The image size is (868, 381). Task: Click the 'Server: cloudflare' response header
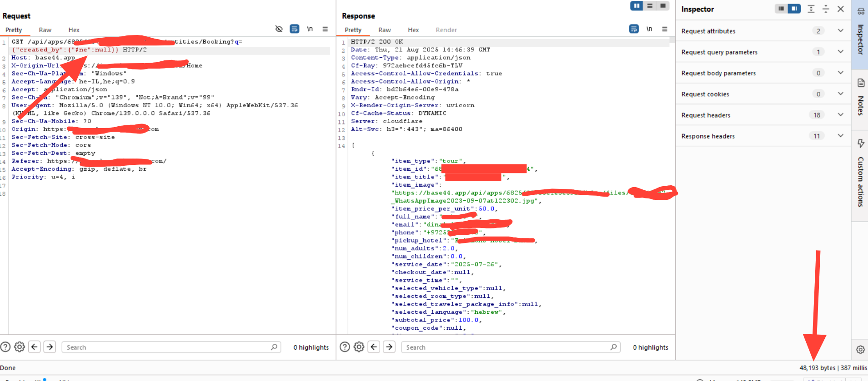point(386,121)
